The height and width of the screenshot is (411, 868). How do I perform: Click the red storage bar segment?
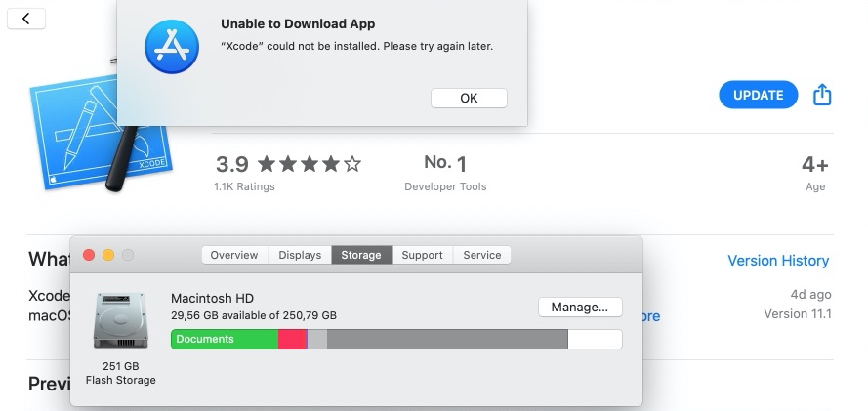pyautogui.click(x=292, y=339)
